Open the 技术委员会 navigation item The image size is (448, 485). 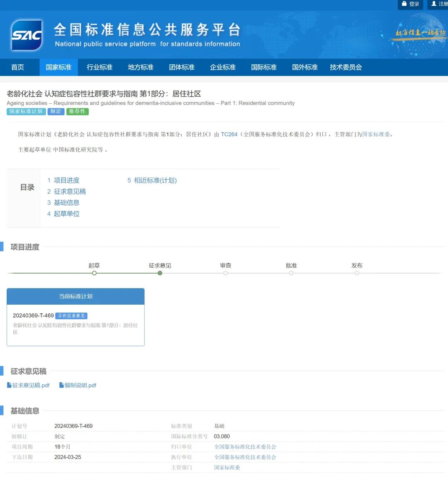click(346, 67)
